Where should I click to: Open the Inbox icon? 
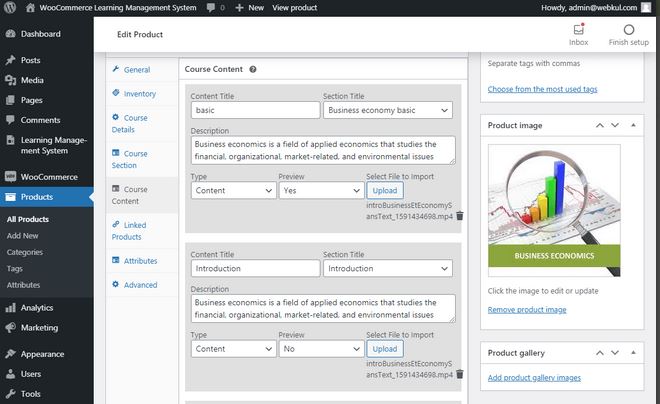click(x=579, y=29)
